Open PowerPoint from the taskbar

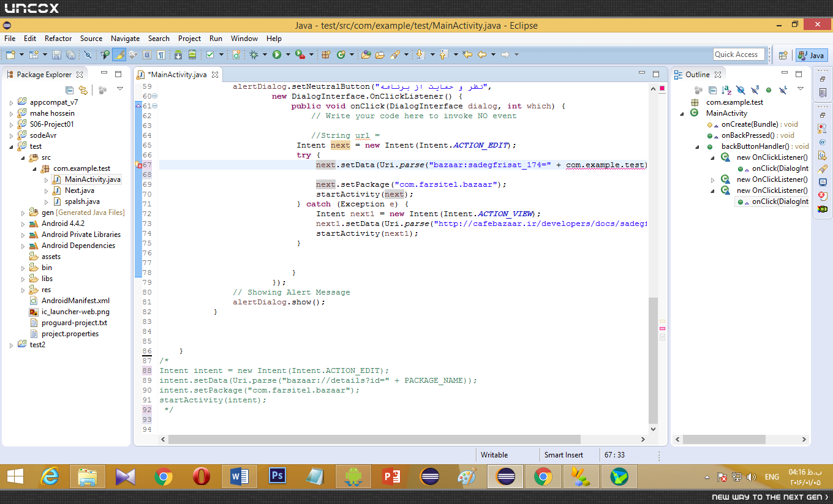391,476
